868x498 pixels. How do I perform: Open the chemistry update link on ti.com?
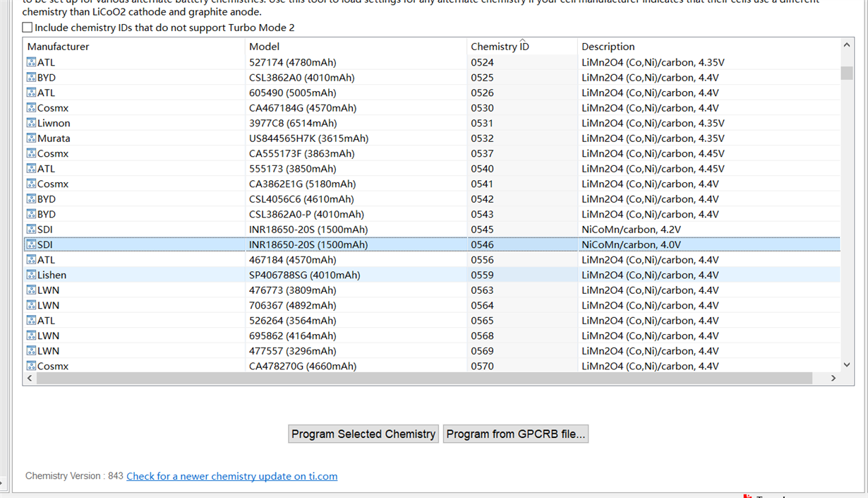pos(232,476)
